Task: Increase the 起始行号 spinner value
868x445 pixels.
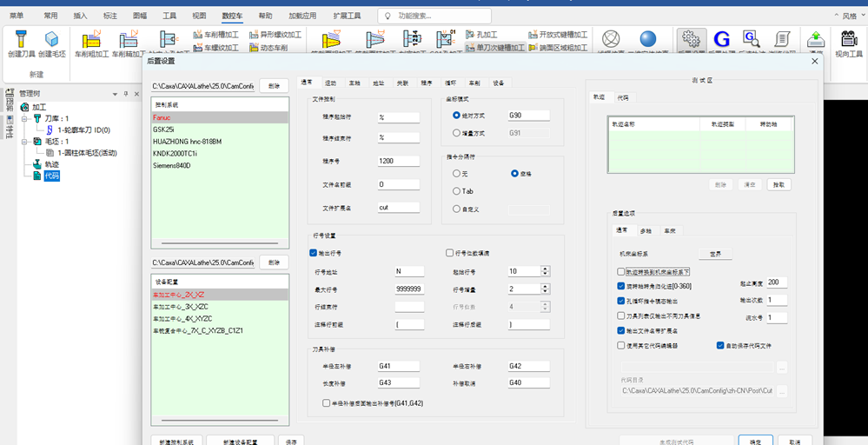Action: tap(546, 269)
